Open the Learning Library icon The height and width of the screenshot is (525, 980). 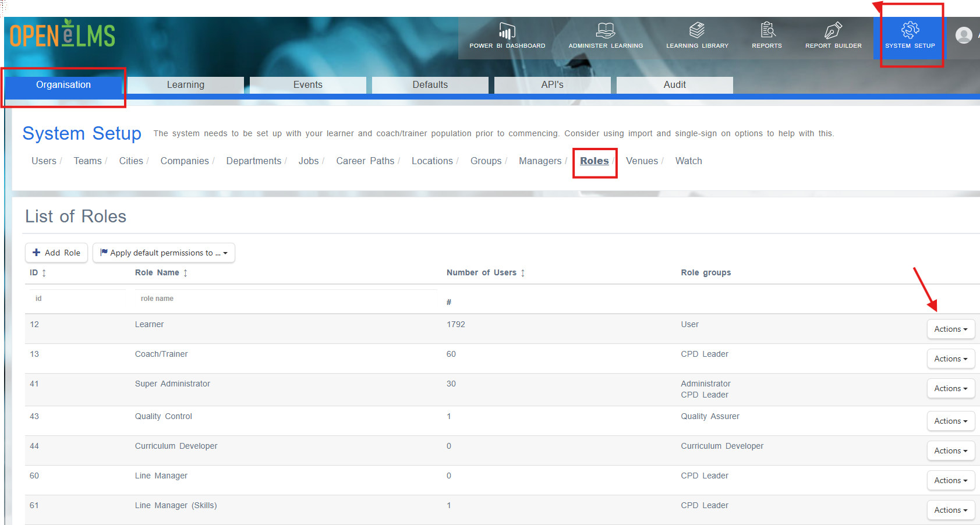pos(697,30)
